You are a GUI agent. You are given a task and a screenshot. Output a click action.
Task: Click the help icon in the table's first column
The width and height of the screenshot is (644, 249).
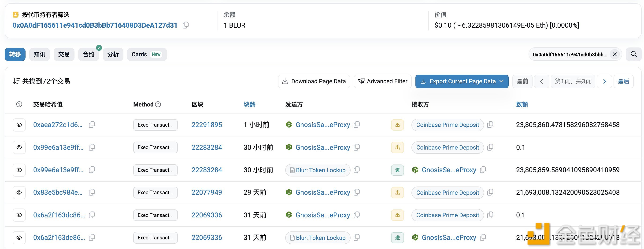(19, 104)
